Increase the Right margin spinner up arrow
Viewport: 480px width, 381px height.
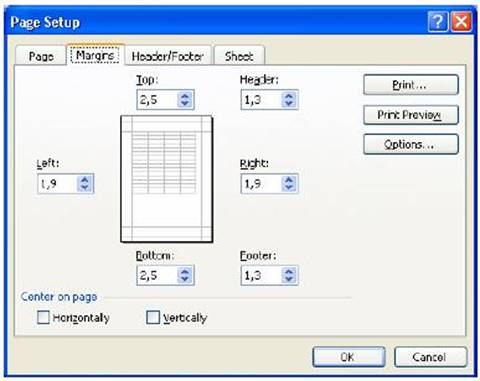pos(289,180)
